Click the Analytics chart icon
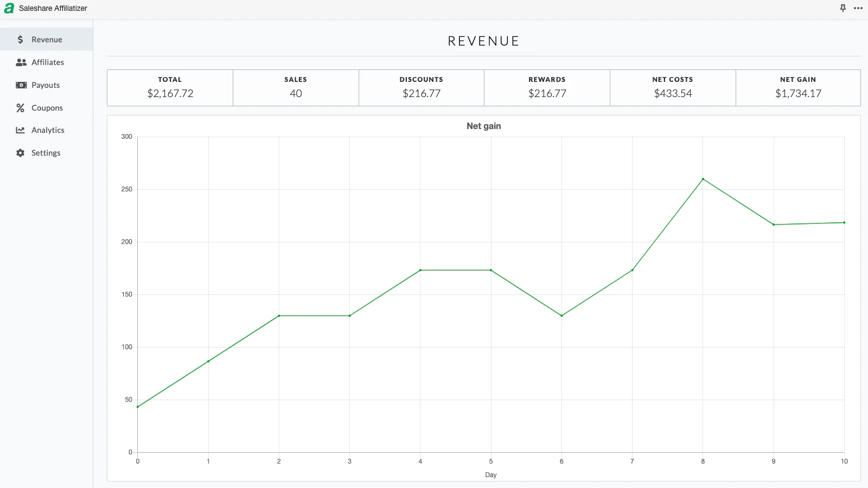868x488 pixels. pyautogui.click(x=21, y=130)
